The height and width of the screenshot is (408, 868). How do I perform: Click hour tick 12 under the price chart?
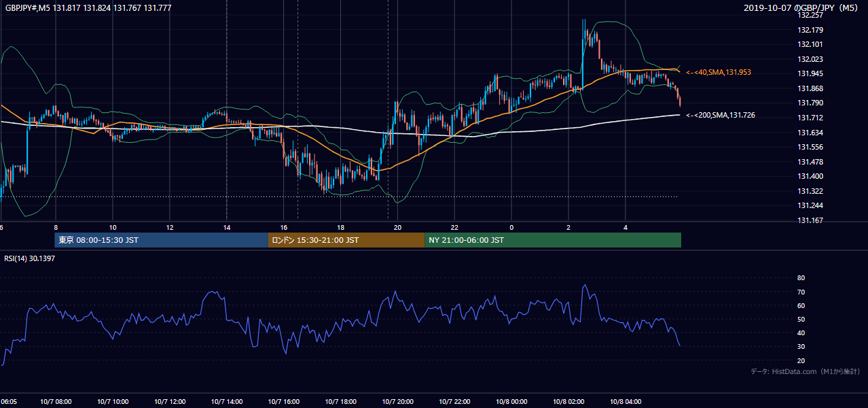[x=170, y=227]
